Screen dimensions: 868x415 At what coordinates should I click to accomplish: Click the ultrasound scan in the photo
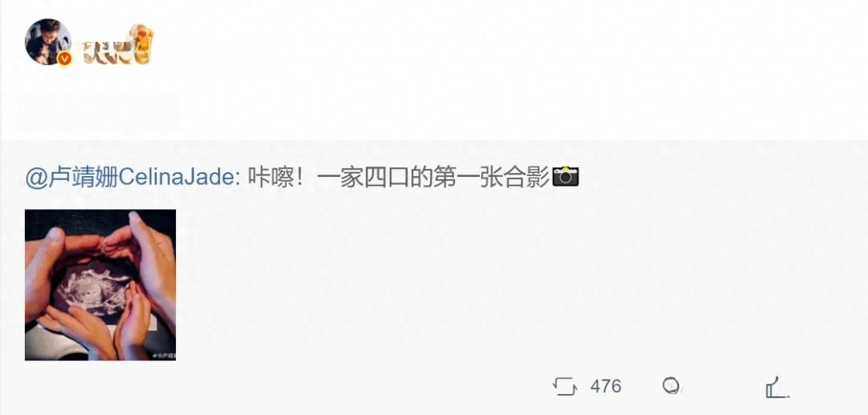click(x=93, y=288)
